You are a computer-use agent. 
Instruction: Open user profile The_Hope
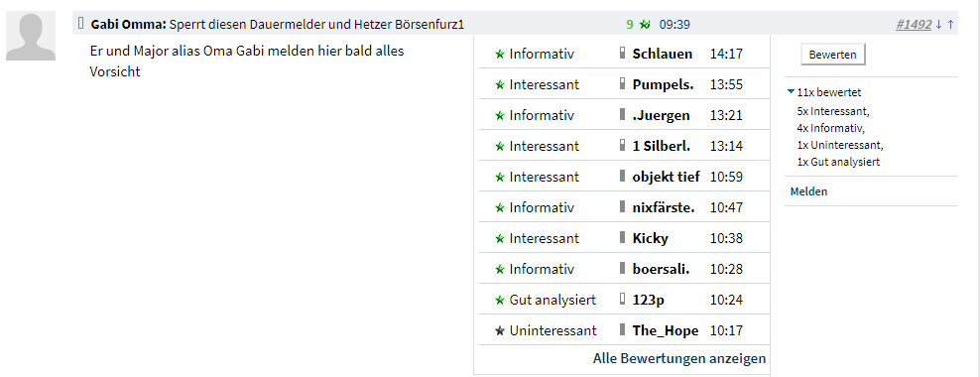pyautogui.click(x=666, y=330)
